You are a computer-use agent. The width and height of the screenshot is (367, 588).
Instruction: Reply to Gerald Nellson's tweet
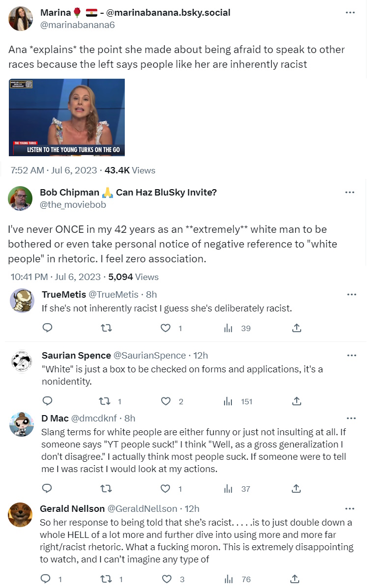(x=46, y=579)
